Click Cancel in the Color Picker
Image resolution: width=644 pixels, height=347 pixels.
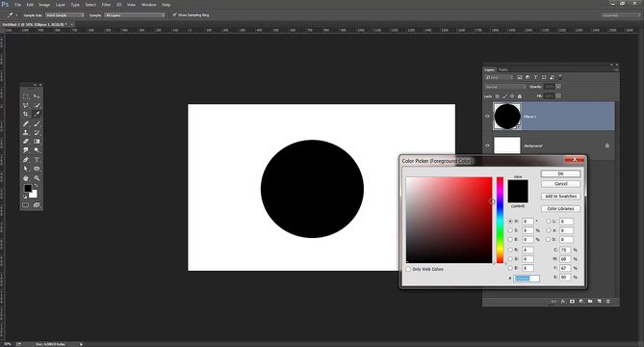[x=560, y=184]
